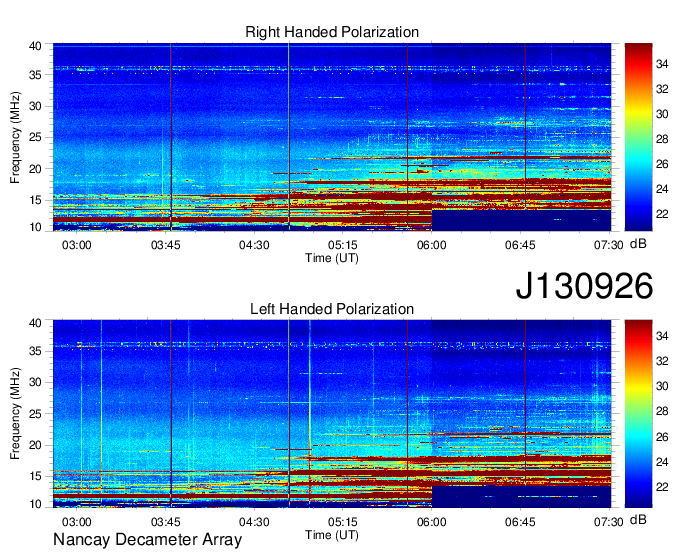Click "05:15" tick on Left Handed time axis

click(343, 522)
